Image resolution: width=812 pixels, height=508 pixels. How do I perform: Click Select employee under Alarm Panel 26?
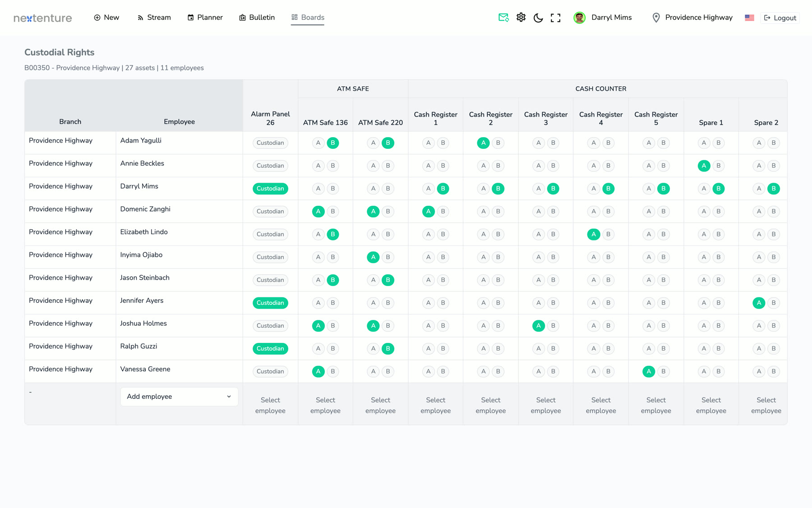[270, 405]
